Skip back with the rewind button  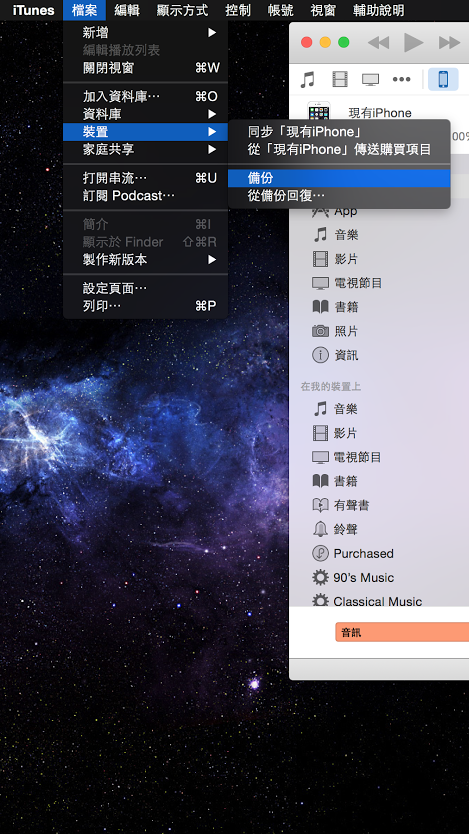coord(378,43)
